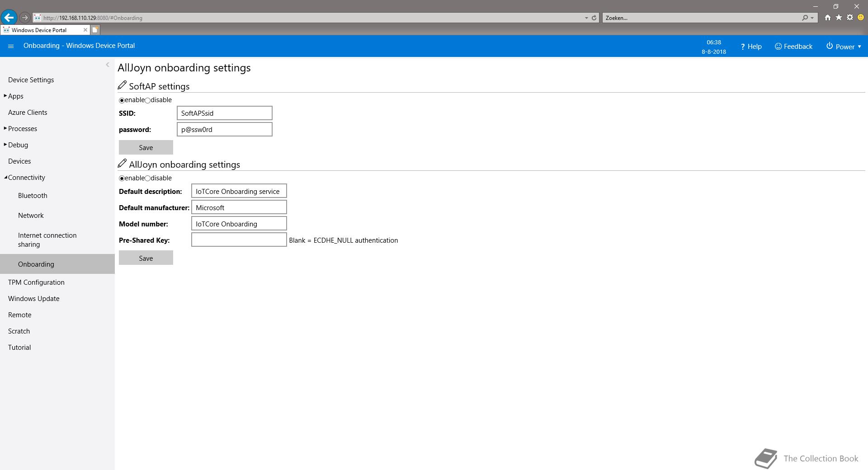Open Devices page in the sidebar
The height and width of the screenshot is (470, 868).
[x=19, y=161]
